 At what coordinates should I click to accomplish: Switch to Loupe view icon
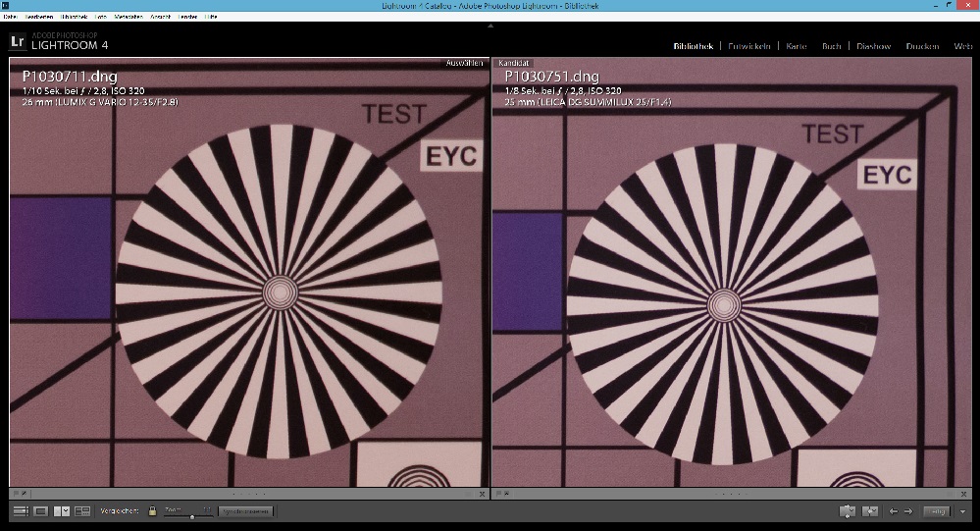tap(40, 511)
